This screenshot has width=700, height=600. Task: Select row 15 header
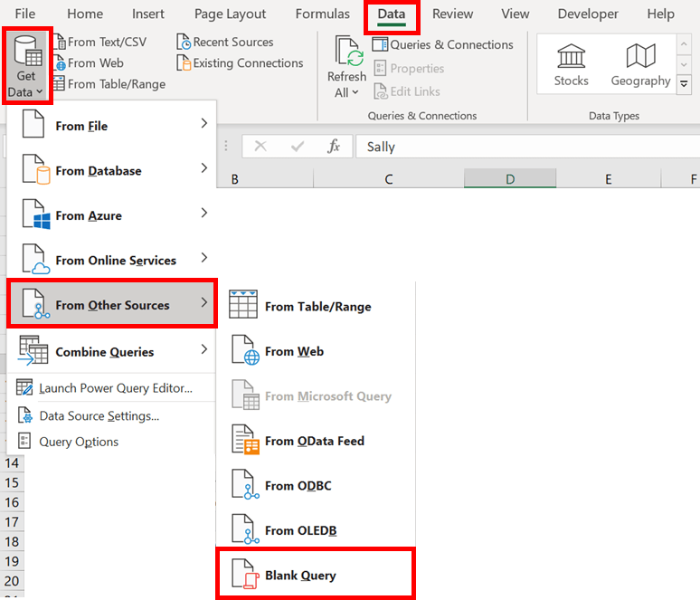[12, 483]
